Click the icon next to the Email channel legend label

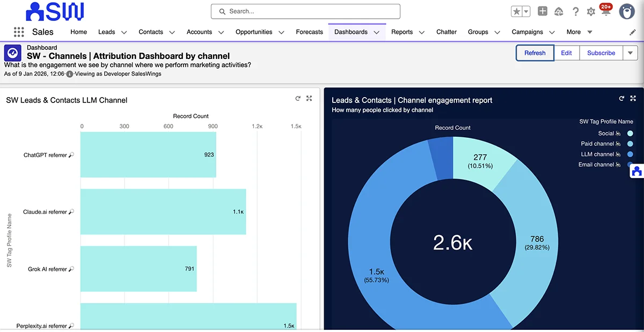(x=618, y=165)
